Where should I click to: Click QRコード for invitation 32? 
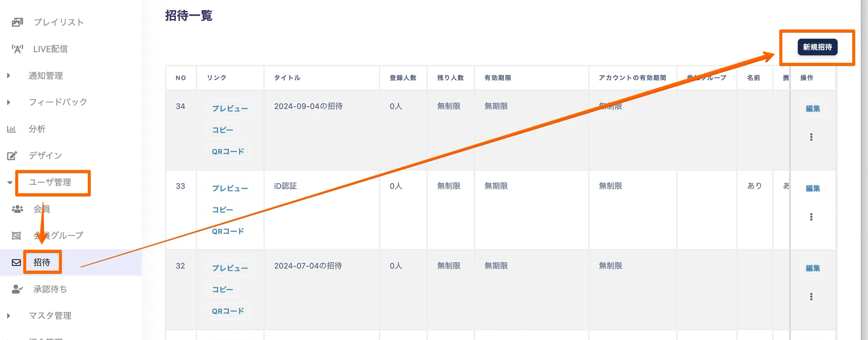[x=228, y=311]
